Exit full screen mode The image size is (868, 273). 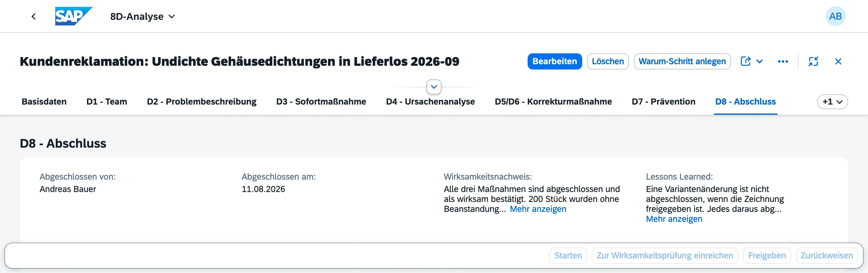click(x=813, y=61)
